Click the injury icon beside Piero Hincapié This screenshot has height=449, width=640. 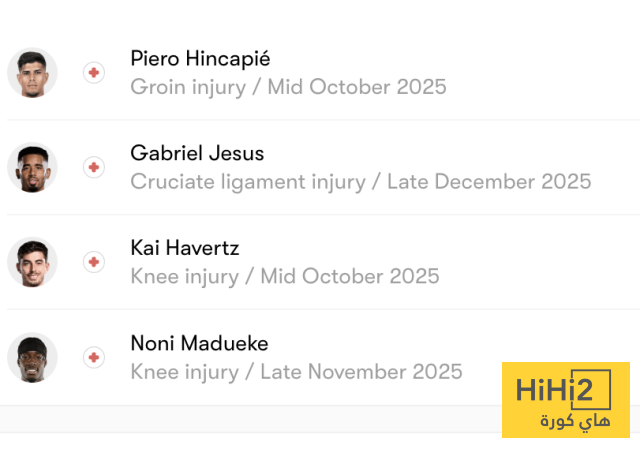[x=94, y=73]
